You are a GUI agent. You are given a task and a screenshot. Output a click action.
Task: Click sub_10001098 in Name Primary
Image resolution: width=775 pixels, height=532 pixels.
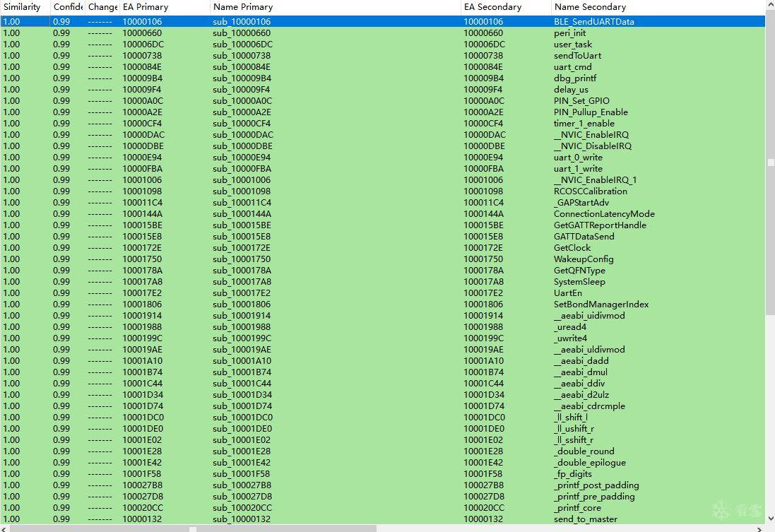(x=242, y=191)
